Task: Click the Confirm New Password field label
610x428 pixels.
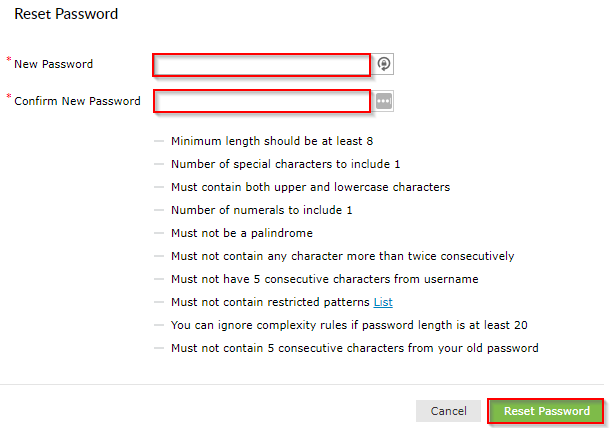Action: tap(77, 101)
